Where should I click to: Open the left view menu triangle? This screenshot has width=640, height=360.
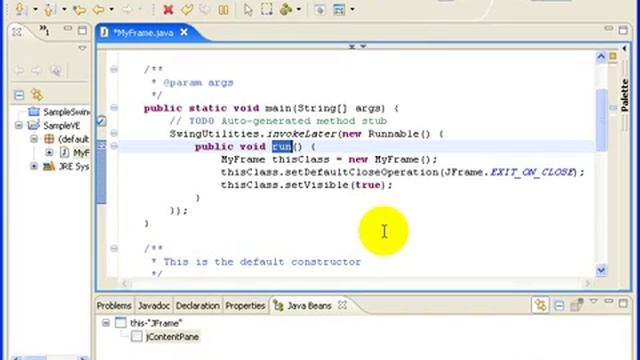coord(82,48)
